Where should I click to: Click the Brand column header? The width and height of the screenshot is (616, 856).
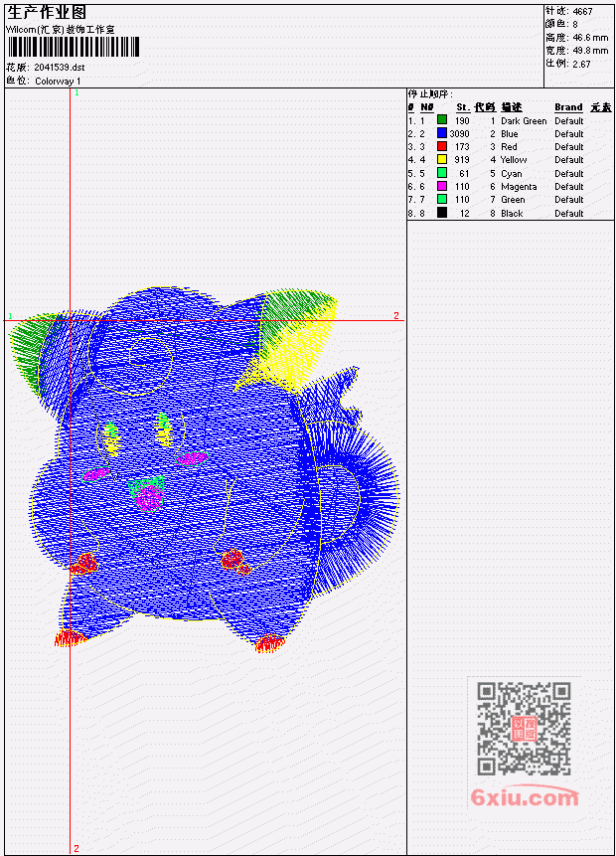coord(568,107)
